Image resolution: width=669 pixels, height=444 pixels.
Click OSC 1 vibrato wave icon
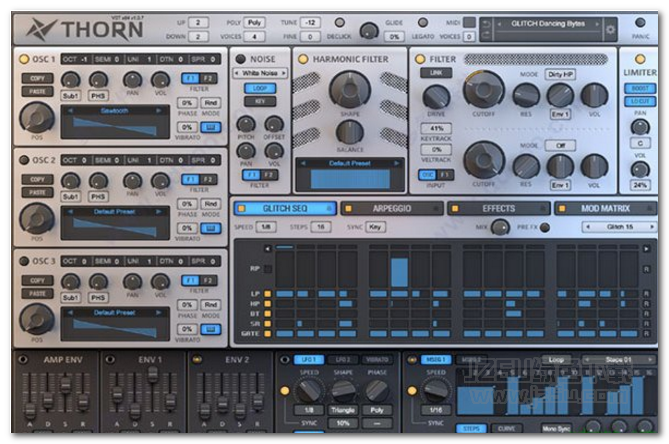(x=210, y=127)
